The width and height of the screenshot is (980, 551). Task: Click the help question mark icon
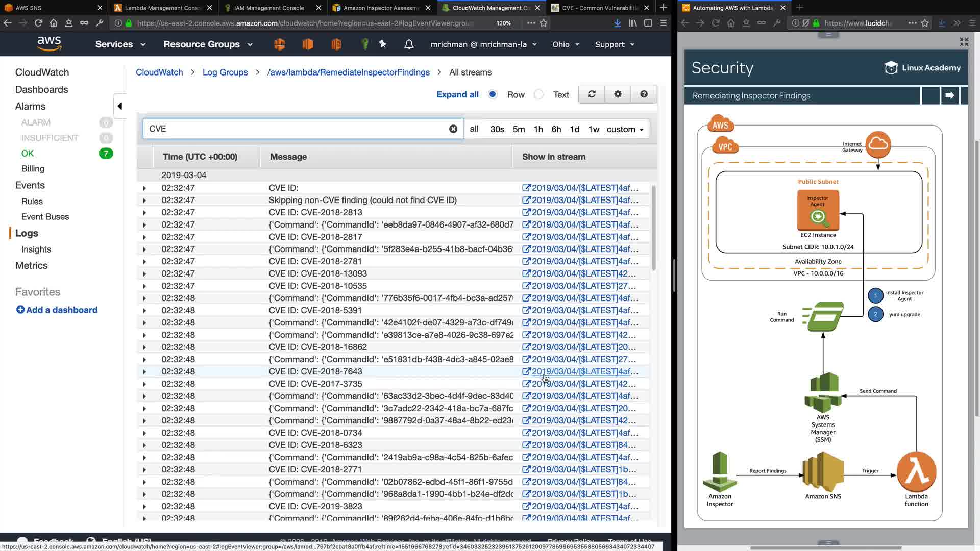click(x=644, y=94)
